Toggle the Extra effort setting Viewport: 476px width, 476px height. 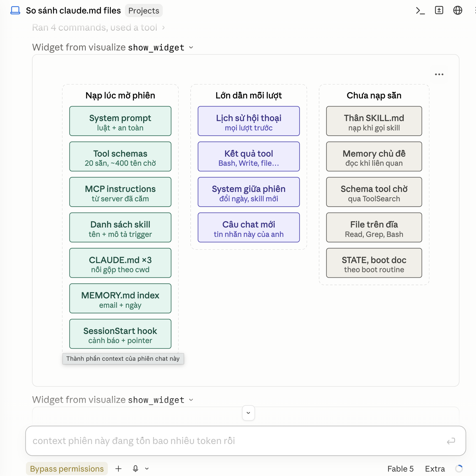click(x=435, y=469)
